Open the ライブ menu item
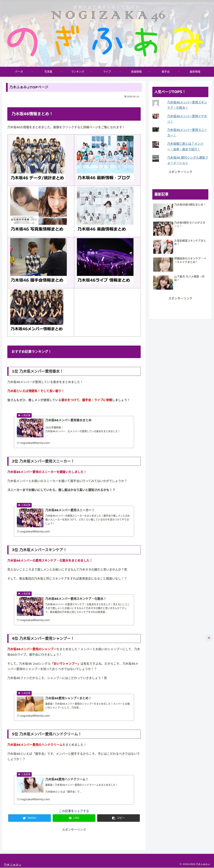Viewport: 214px width, 868px height. (107, 72)
